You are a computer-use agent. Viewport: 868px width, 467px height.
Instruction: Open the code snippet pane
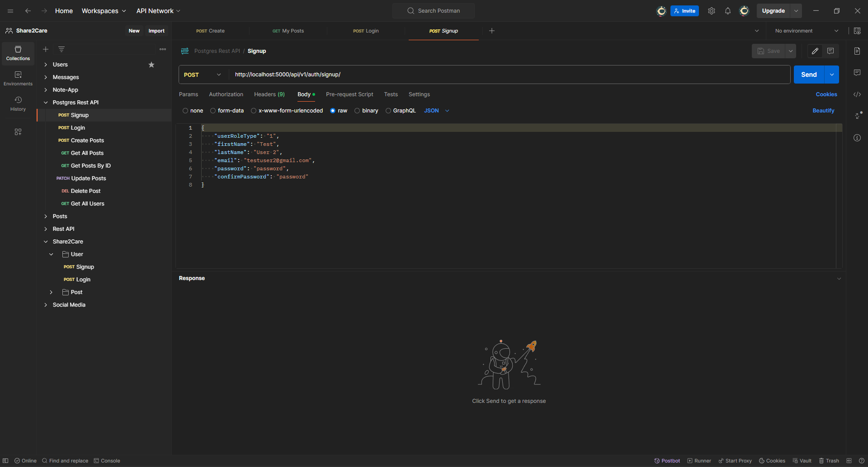coord(857,94)
